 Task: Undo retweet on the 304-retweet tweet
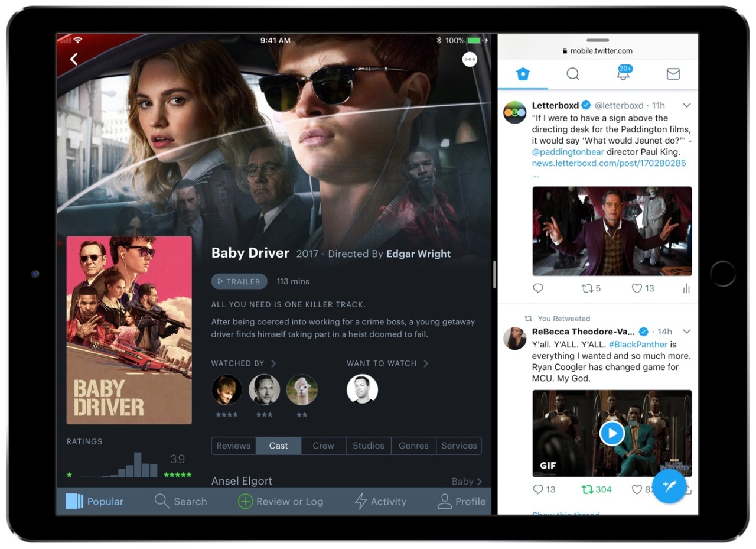597,489
